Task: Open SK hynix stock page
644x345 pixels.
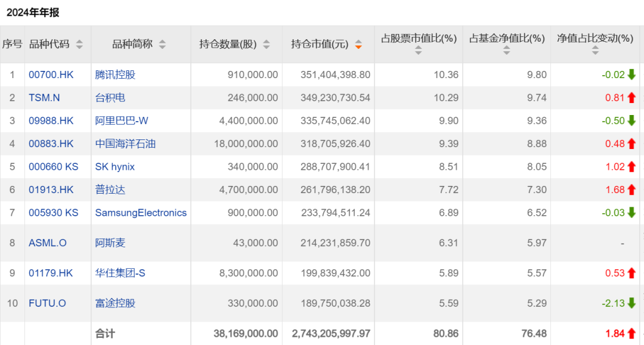Action: pyautogui.click(x=115, y=167)
